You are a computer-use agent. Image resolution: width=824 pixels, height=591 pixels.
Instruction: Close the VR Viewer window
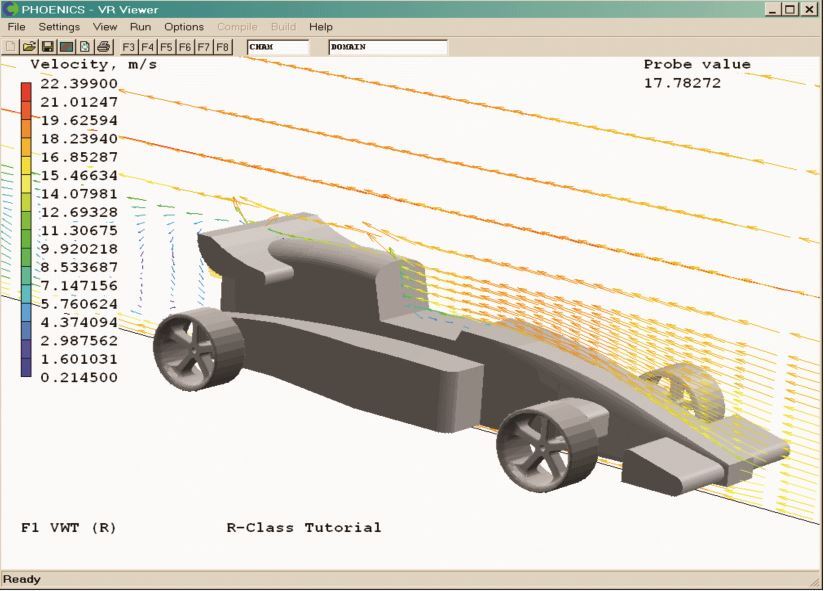click(809, 9)
